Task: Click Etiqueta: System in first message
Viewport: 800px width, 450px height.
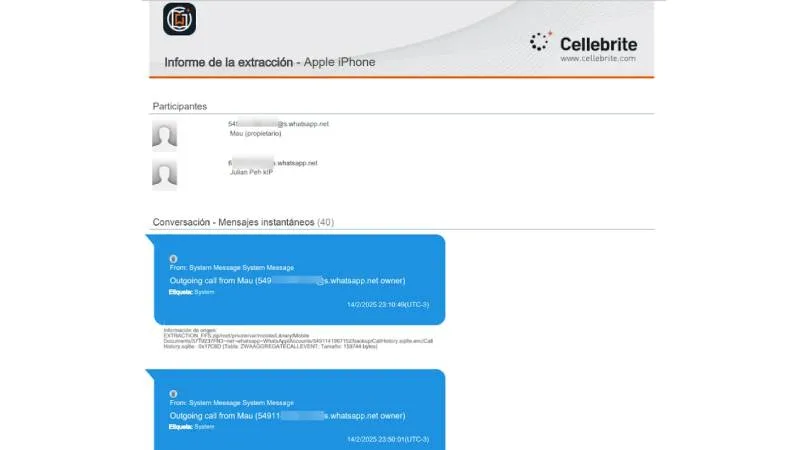Action: coord(192,293)
